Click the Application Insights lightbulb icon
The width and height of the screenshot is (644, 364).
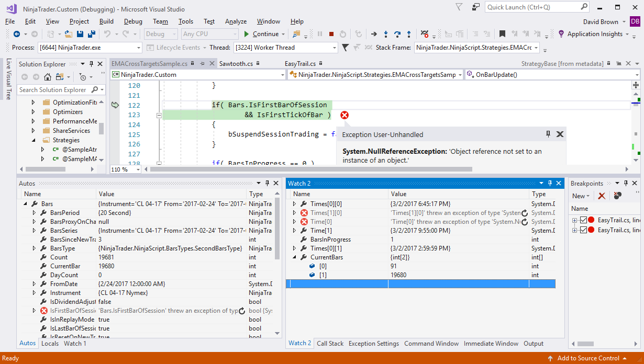(561, 34)
